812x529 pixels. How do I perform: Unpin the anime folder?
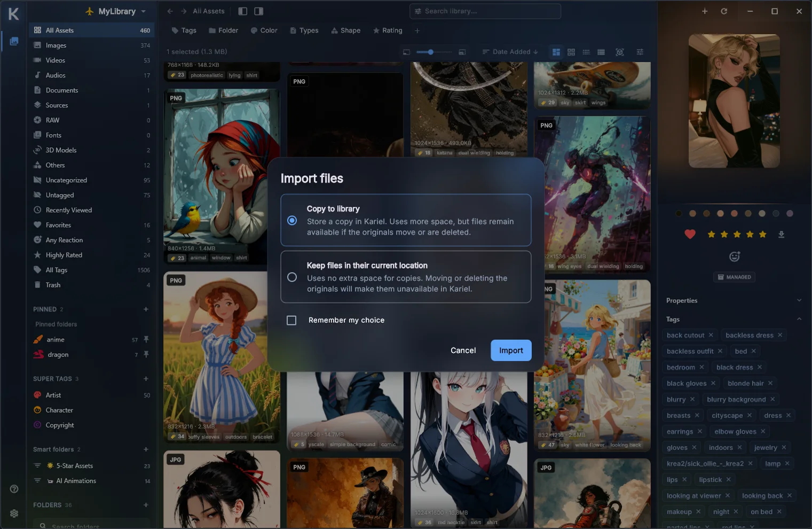[146, 339]
